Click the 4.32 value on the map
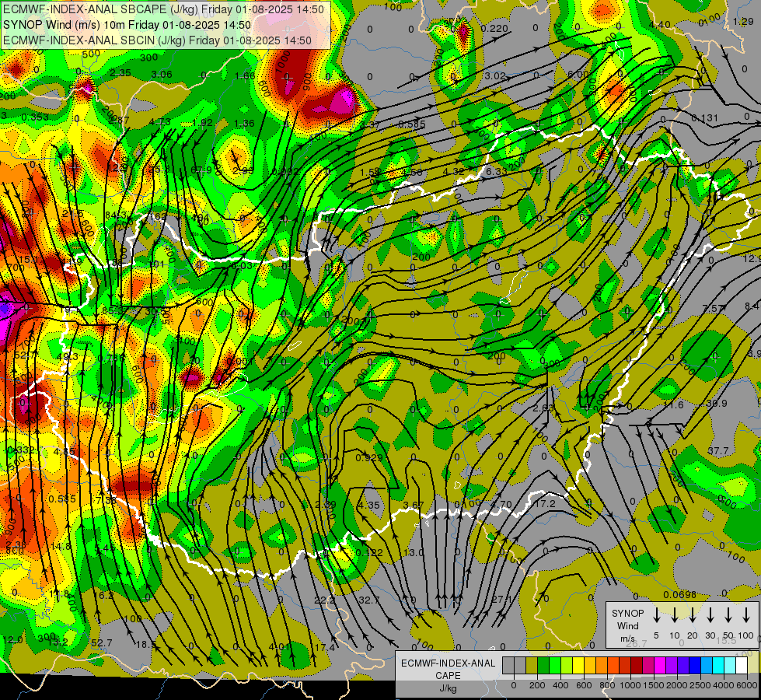761x700 pixels. 454,171
